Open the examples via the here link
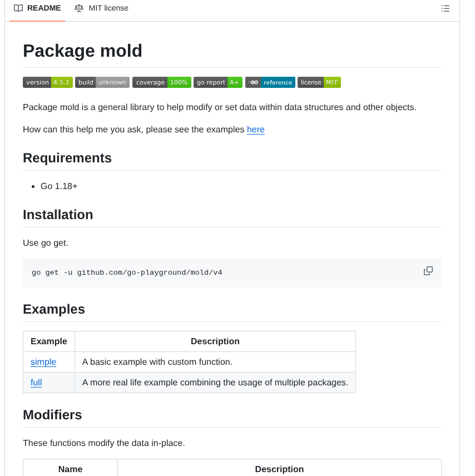The height and width of the screenshot is (476, 475). (255, 130)
